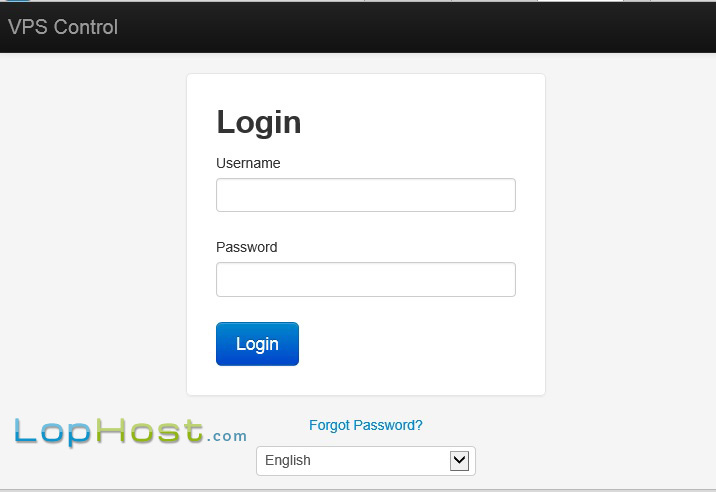Viewport: 716px width, 492px height.
Task: Submit with the blue Login button
Action: click(257, 344)
